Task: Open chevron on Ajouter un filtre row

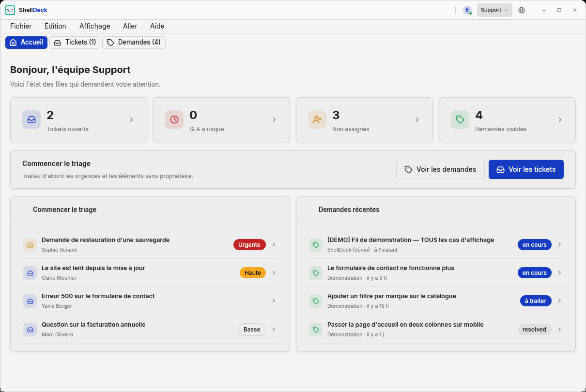Action: (x=559, y=301)
